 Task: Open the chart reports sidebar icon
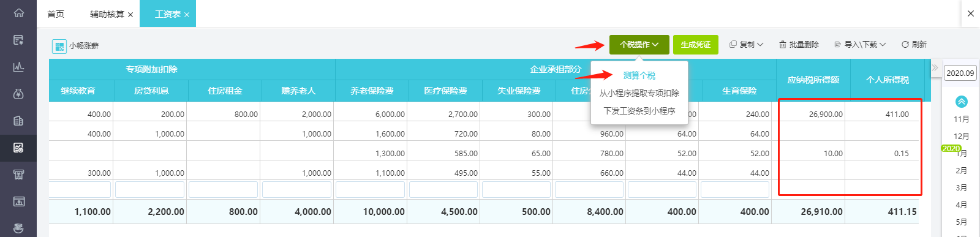pos(18,67)
